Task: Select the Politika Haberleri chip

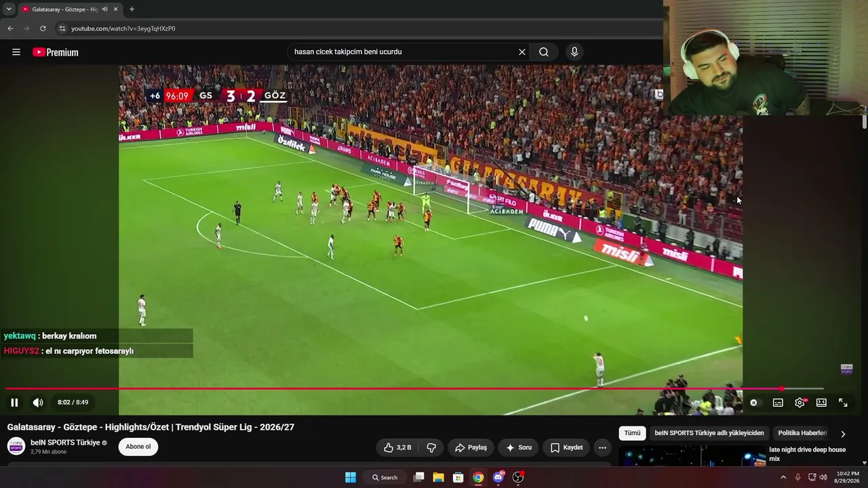Action: pyautogui.click(x=802, y=433)
